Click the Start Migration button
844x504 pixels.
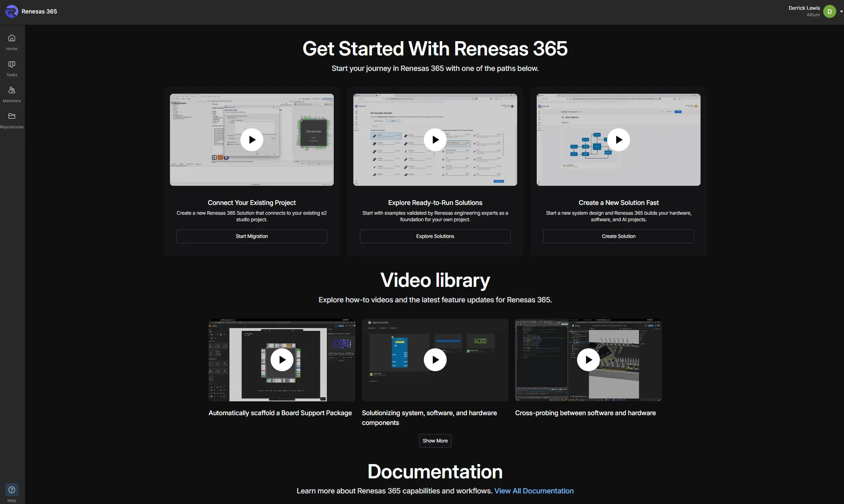point(251,236)
